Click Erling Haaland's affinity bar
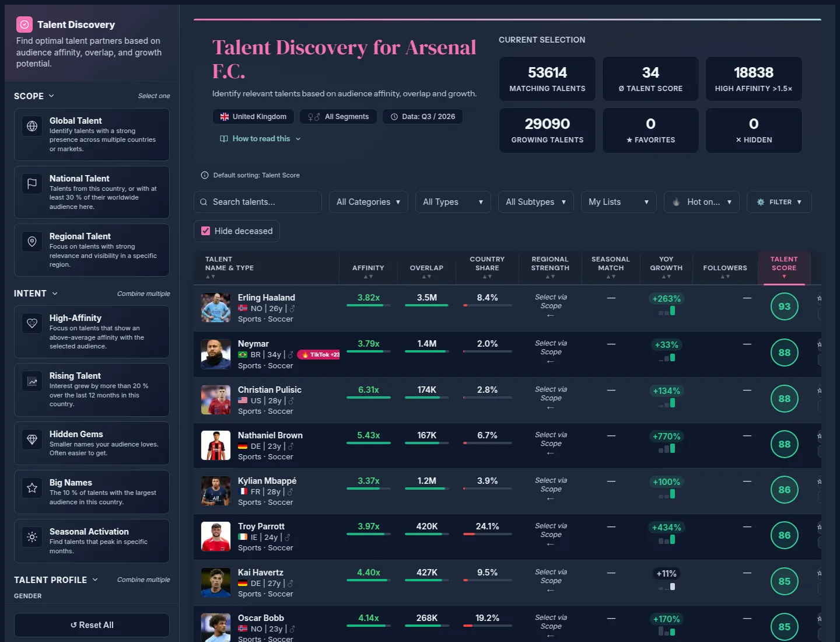This screenshot has width=840, height=642. 369,305
